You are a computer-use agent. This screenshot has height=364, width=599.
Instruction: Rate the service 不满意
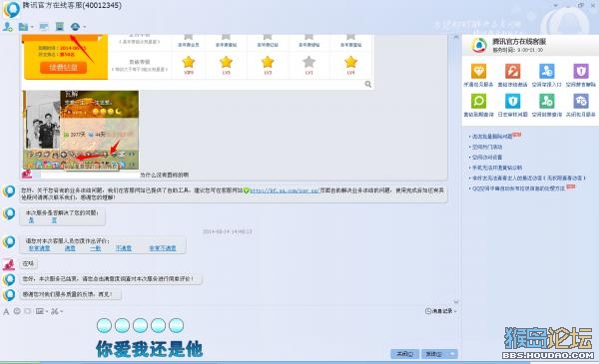124,248
